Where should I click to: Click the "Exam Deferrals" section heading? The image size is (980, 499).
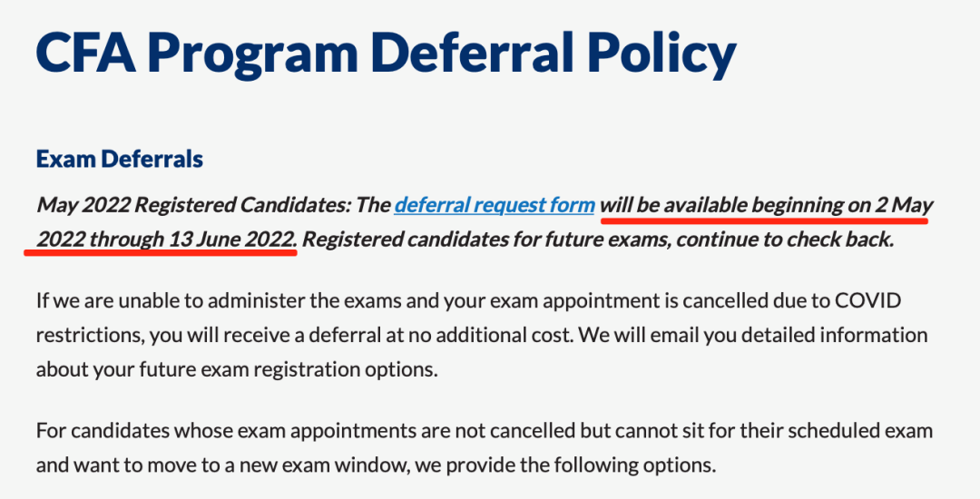click(x=119, y=160)
